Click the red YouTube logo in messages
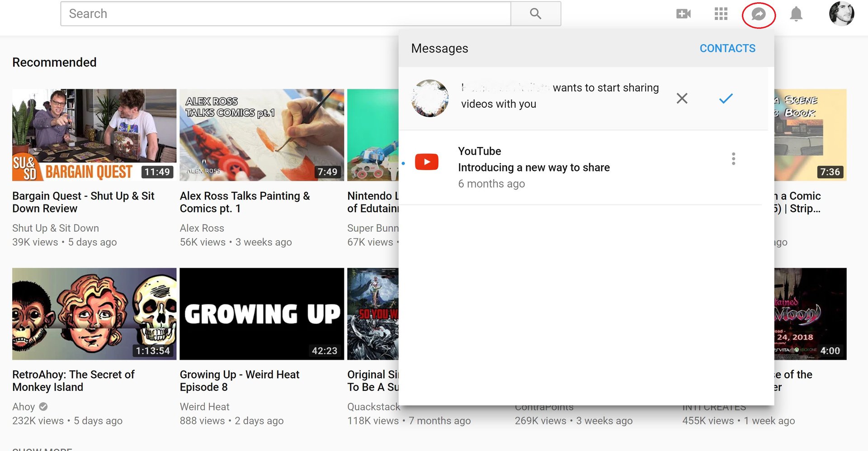 point(427,162)
